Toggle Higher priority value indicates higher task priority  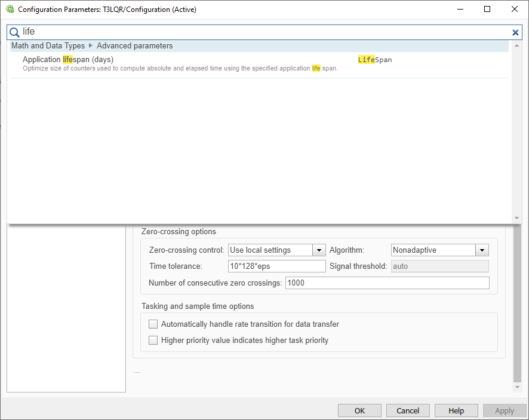(x=153, y=340)
